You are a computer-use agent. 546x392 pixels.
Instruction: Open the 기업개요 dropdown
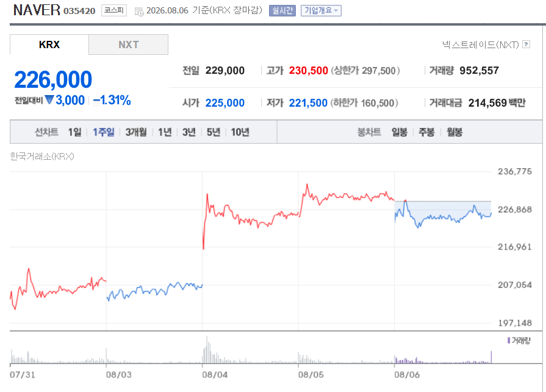(321, 11)
